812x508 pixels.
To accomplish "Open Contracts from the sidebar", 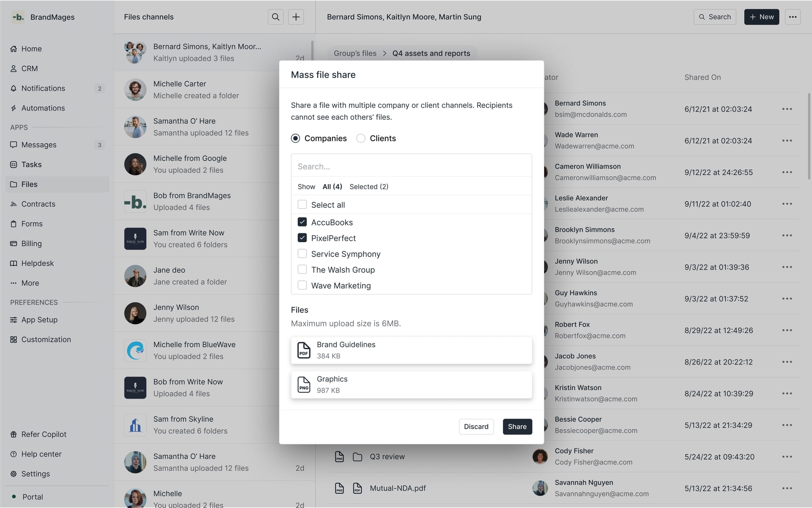I will coord(38,204).
